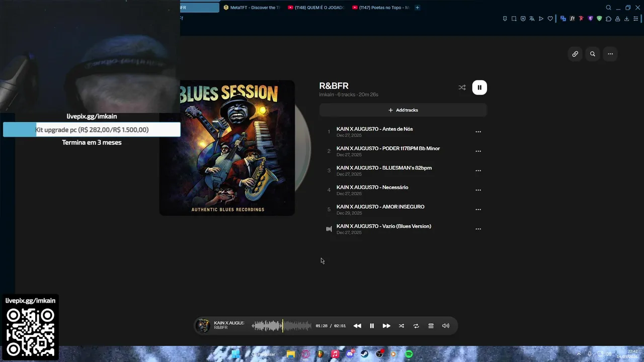Open options for BLUESMAN's 82bpm track
Viewport: 644px width, 362px height.
[478, 170]
